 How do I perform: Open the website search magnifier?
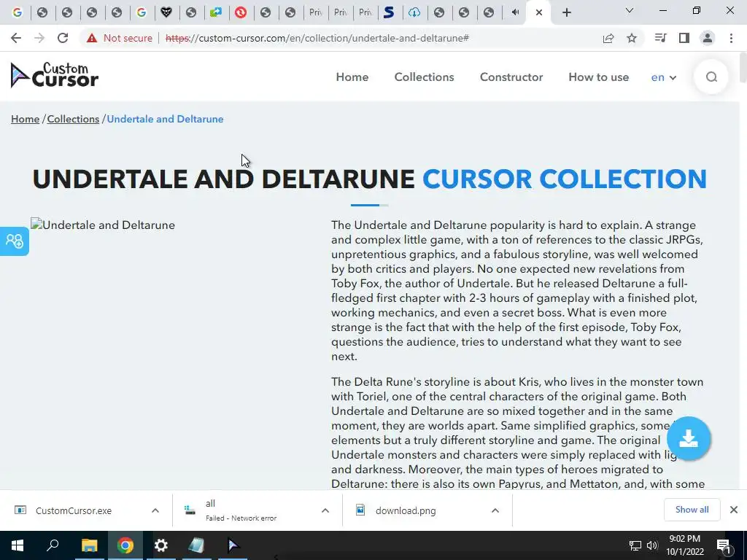(711, 77)
